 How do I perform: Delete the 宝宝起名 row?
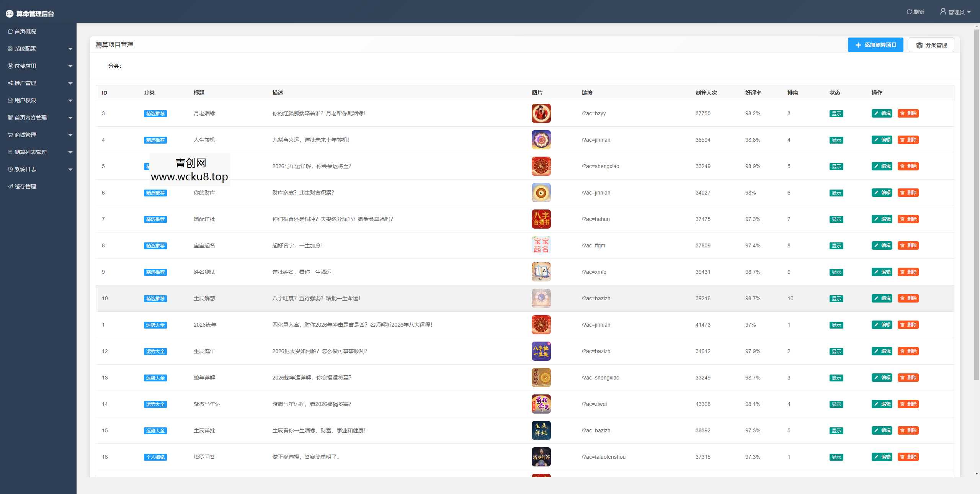coord(908,245)
